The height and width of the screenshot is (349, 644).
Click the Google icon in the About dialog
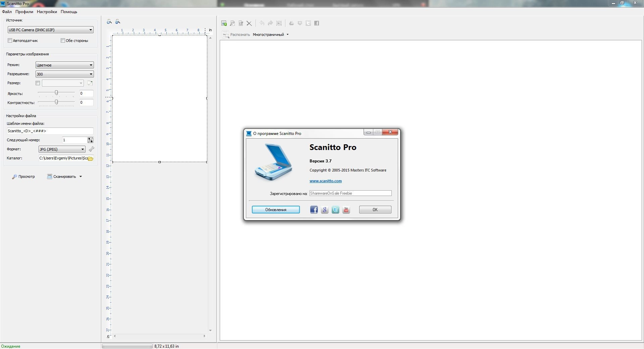click(x=325, y=210)
